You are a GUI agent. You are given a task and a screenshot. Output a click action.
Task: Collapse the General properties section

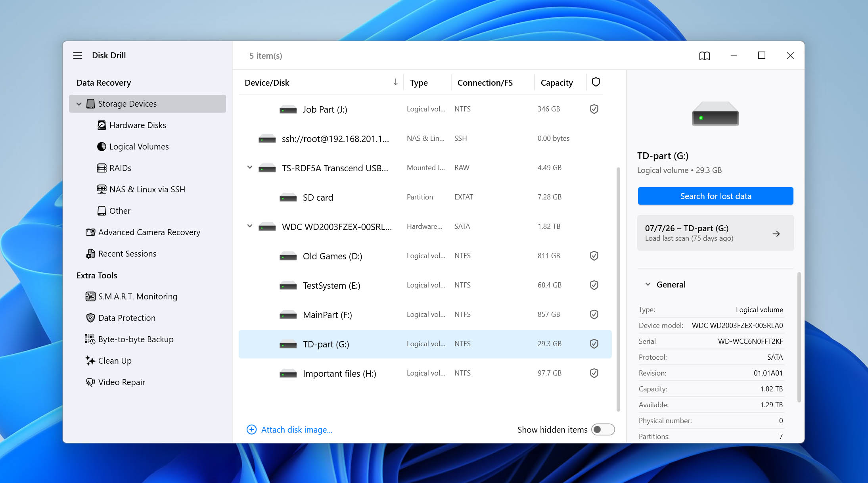click(x=648, y=284)
